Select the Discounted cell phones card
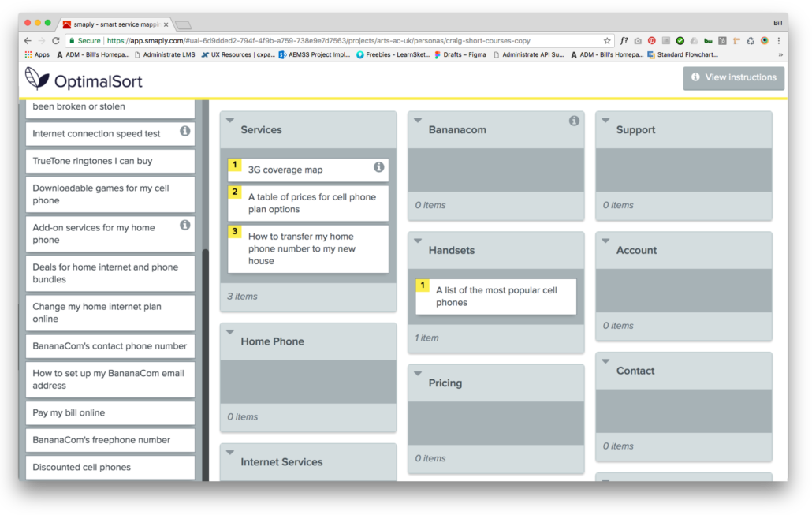The image size is (812, 515). click(110, 468)
